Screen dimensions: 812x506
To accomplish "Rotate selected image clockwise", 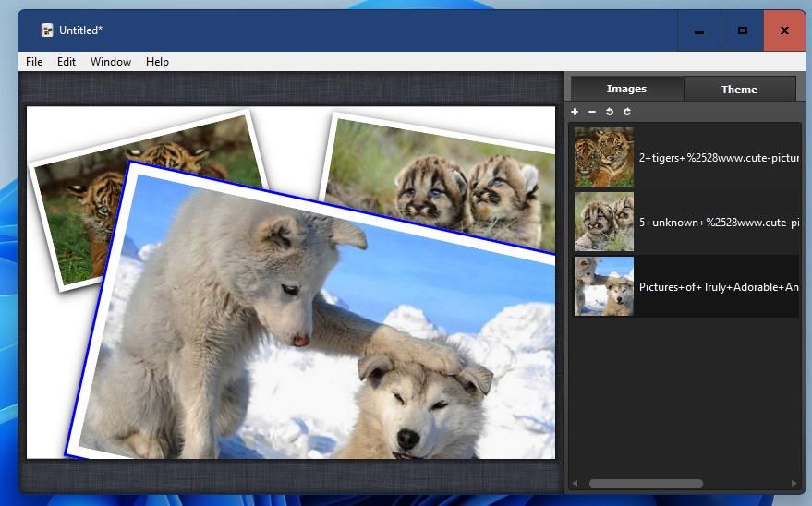I will coord(627,112).
